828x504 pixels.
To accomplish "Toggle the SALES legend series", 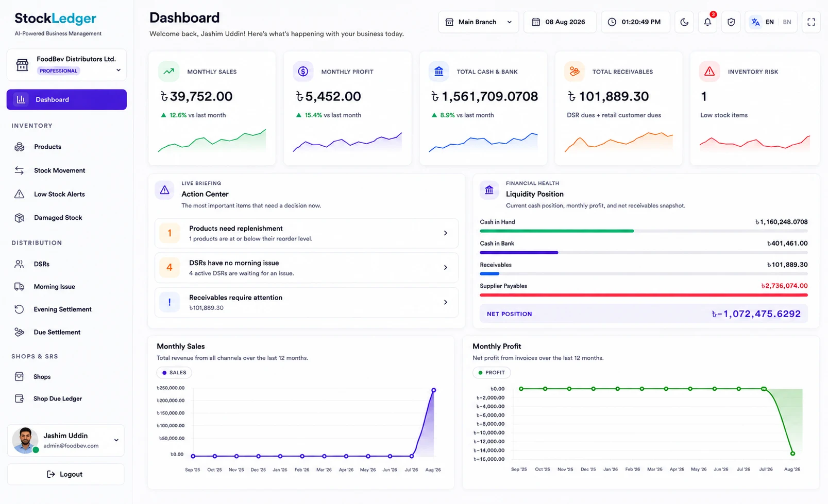I will click(174, 373).
